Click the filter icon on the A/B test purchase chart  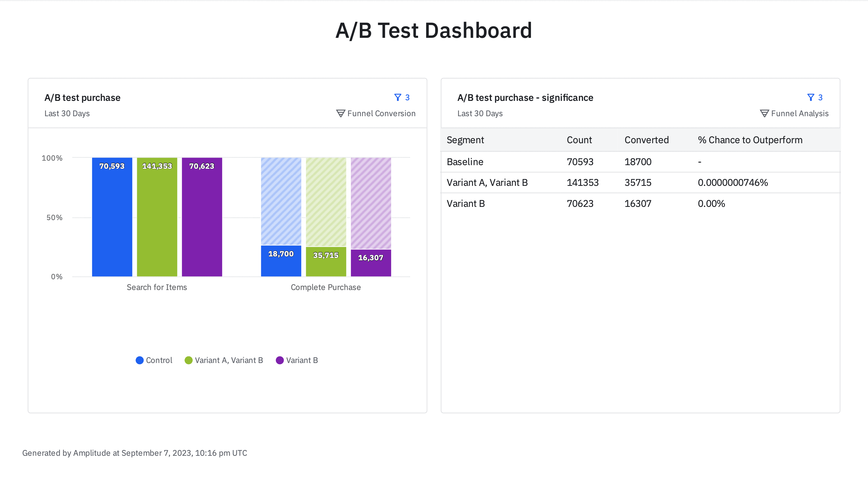click(399, 97)
